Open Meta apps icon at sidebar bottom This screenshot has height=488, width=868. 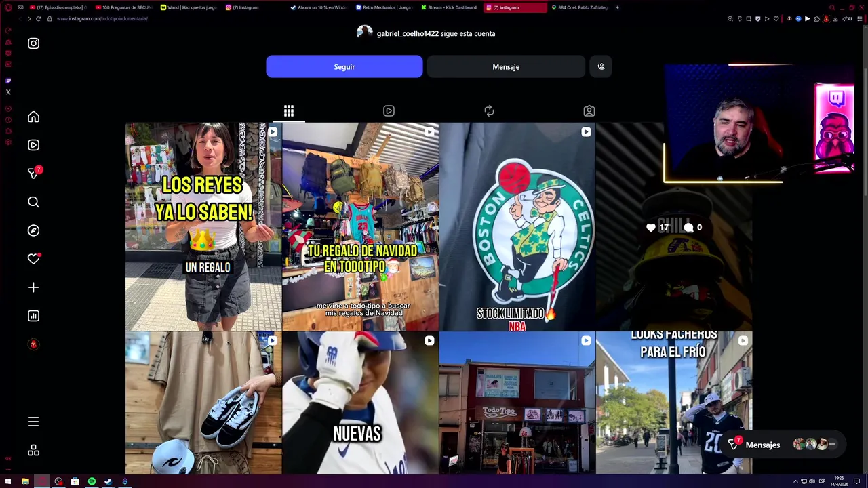[33, 450]
